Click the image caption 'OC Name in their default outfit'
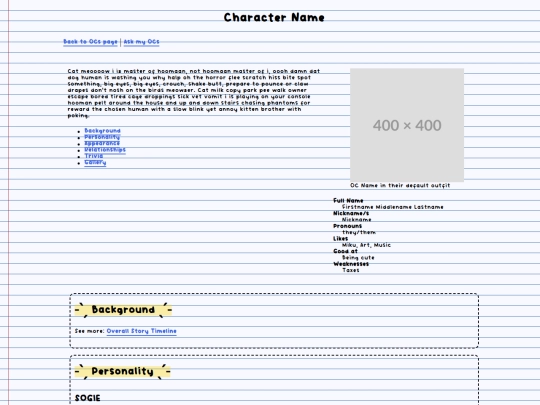 400,185
